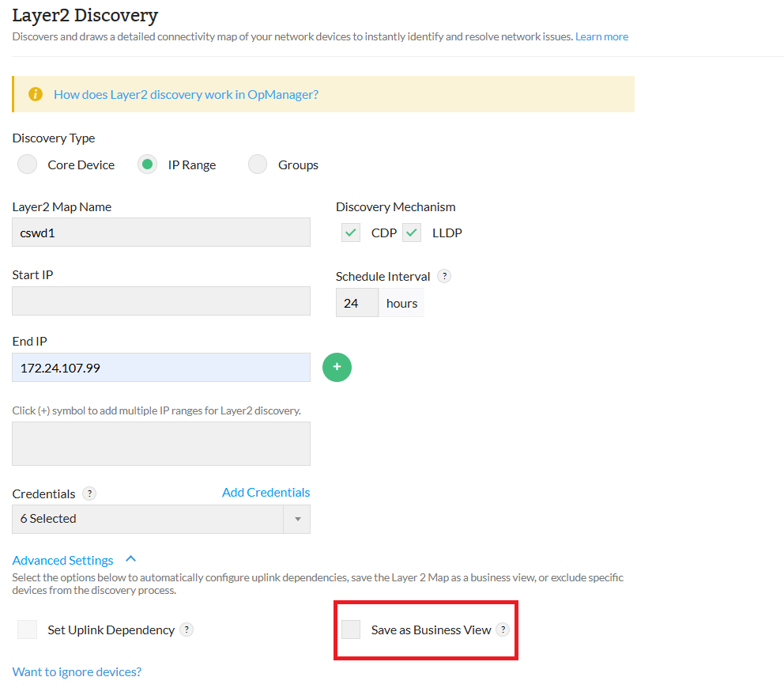Choose the IP Range radio option
784x692 pixels.
click(147, 164)
